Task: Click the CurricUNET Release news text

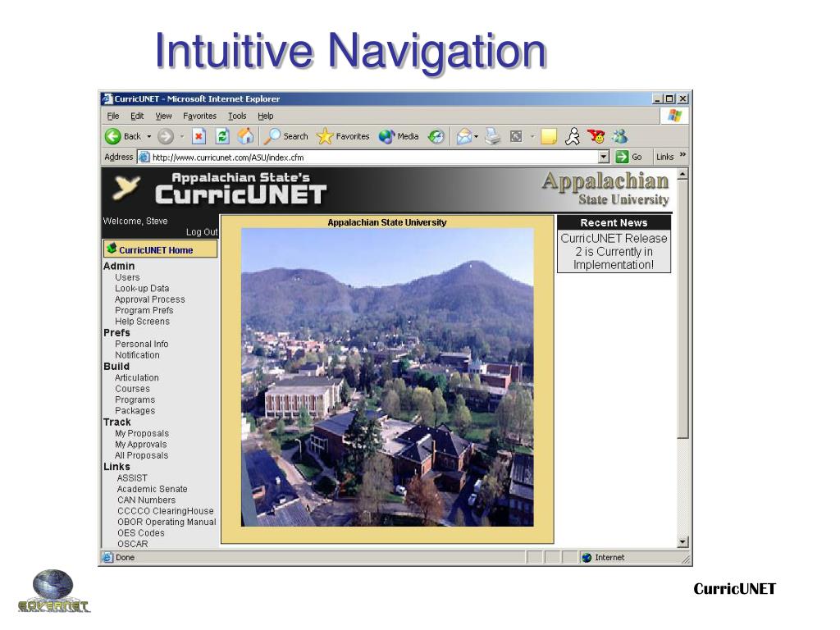Action: 614,251
